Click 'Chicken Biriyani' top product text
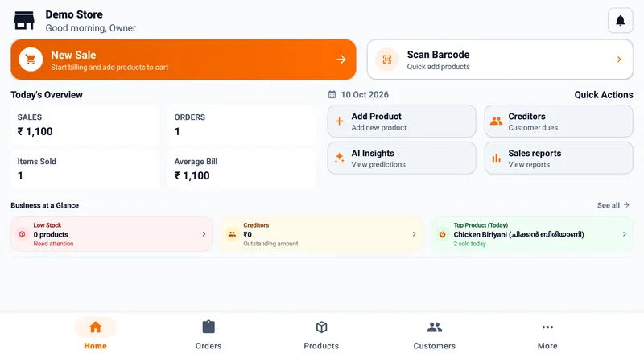The image size is (644, 354). [518, 234]
